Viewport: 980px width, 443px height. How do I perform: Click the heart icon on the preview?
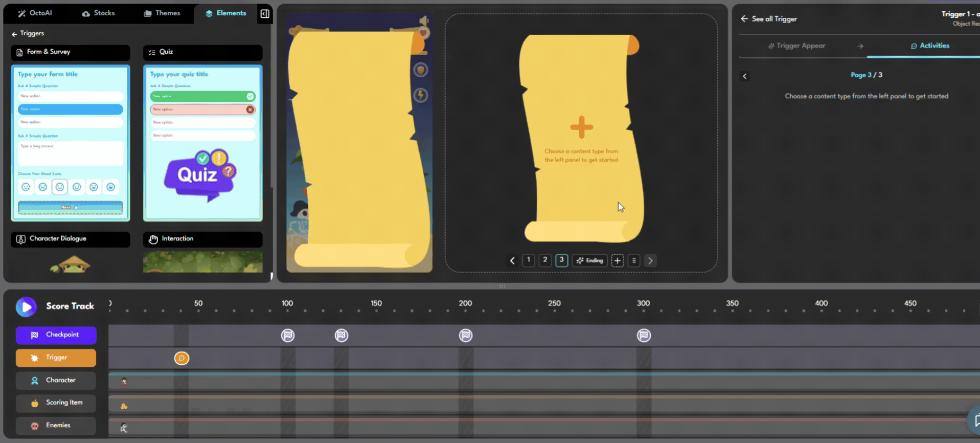[423, 33]
